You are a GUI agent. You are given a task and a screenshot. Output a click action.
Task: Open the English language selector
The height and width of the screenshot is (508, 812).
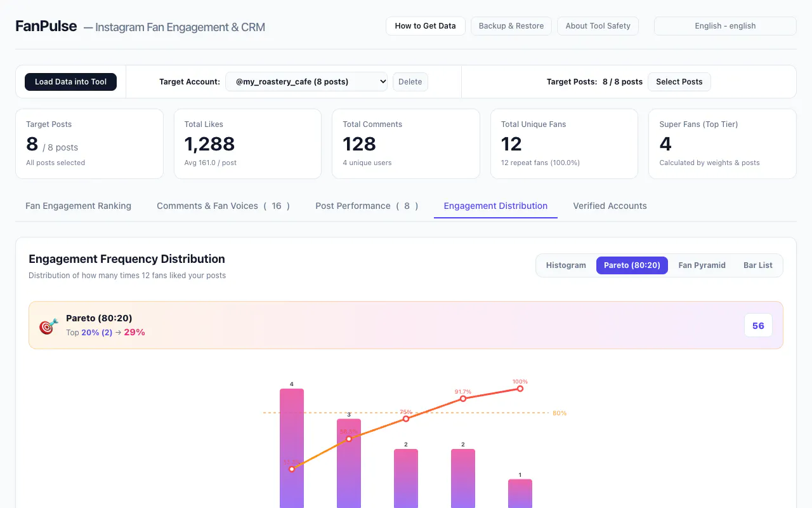point(725,26)
